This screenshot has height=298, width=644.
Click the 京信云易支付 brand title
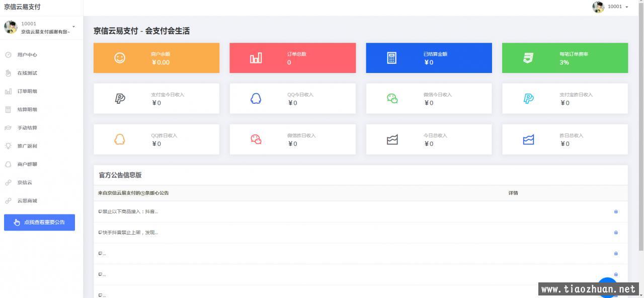coord(22,7)
